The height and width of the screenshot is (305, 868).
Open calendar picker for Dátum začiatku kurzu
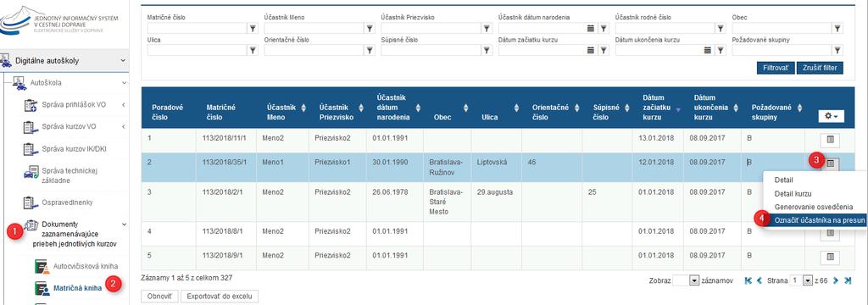(x=591, y=50)
